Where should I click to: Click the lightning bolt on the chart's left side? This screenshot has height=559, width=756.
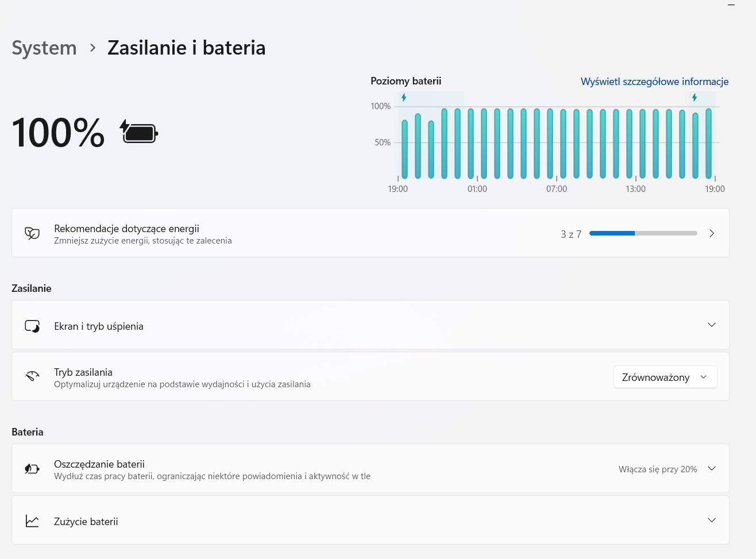(404, 98)
